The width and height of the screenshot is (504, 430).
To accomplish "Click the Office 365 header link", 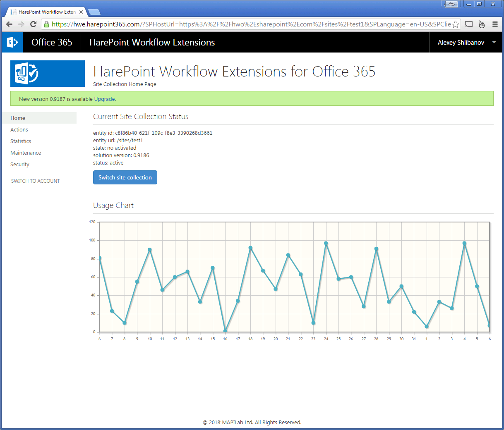I will click(52, 42).
